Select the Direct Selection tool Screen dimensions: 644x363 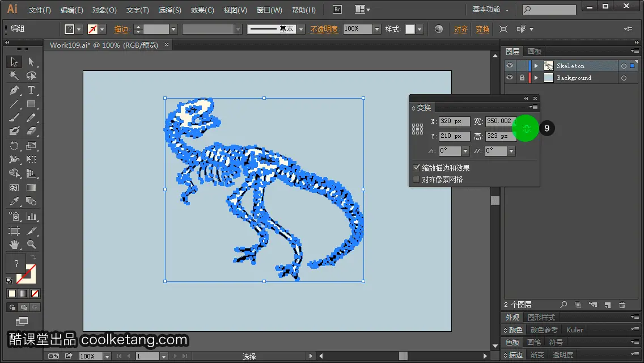coord(31,62)
